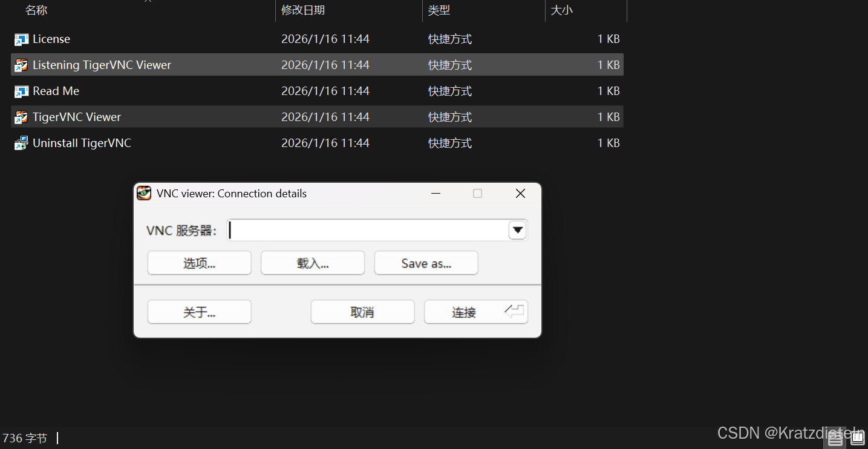Click the License shortcut icon
Viewport: 868px width, 449px height.
(x=21, y=39)
